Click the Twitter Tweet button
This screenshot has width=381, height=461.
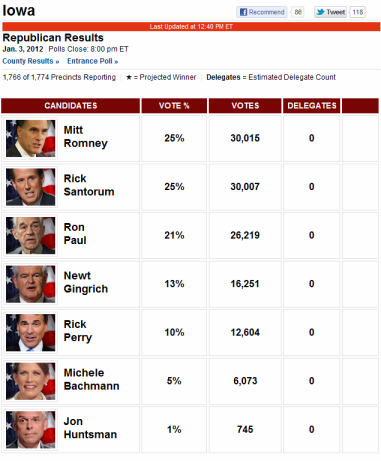(x=330, y=12)
